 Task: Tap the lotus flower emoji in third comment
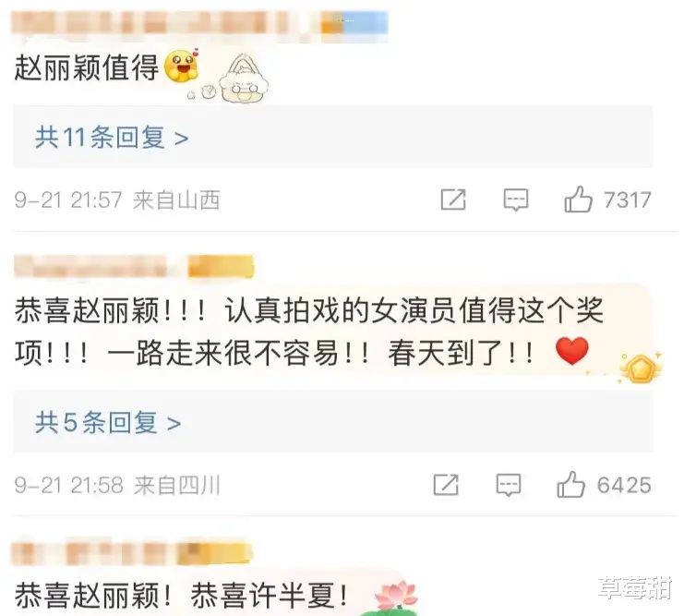click(395, 597)
